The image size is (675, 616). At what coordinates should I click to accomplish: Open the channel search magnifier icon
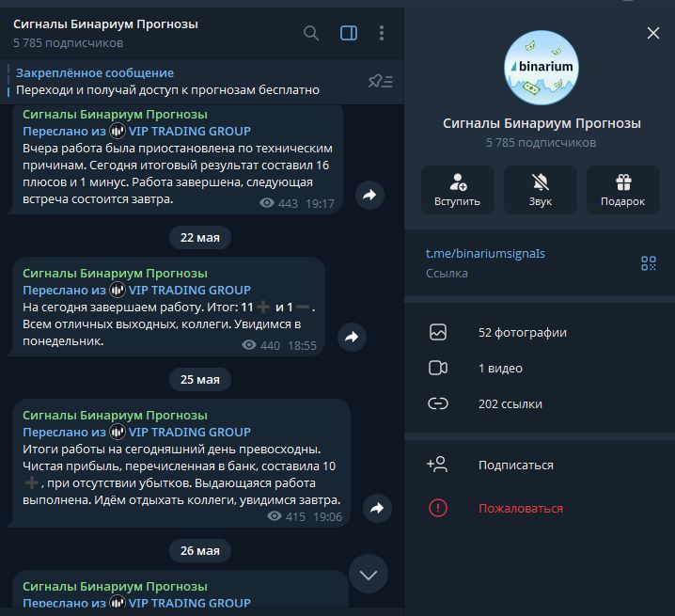point(311,33)
